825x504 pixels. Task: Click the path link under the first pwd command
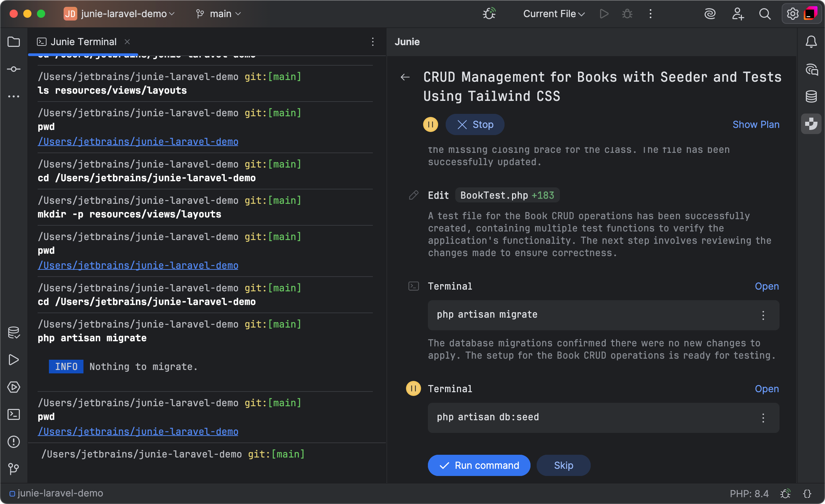pos(138,142)
